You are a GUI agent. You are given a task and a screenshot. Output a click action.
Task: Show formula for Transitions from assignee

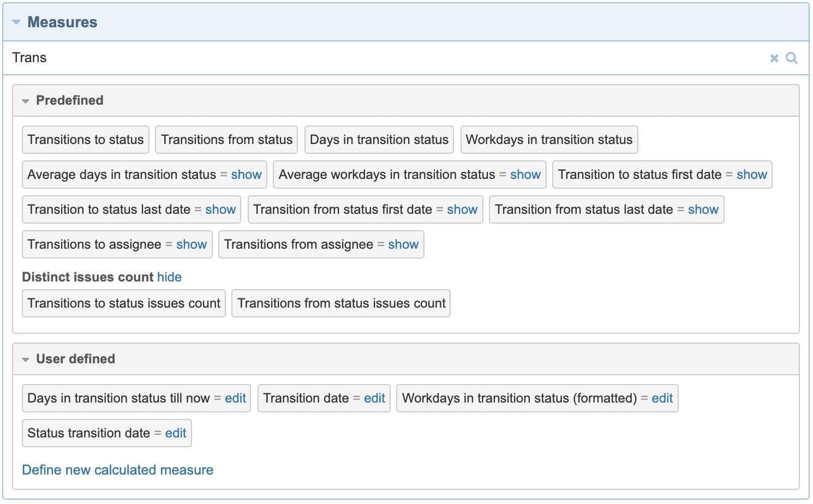click(403, 244)
